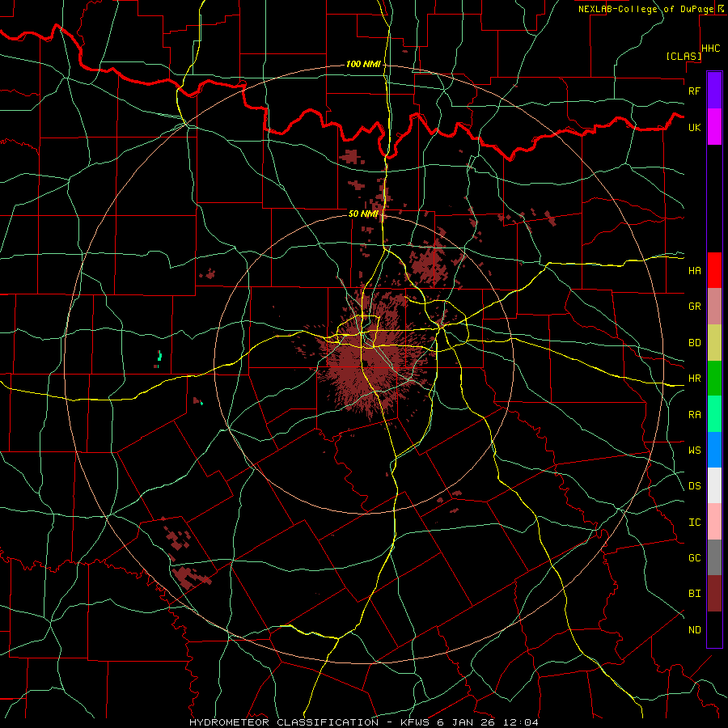Click the 'RA' legend label
The image size is (728, 728).
[694, 414]
